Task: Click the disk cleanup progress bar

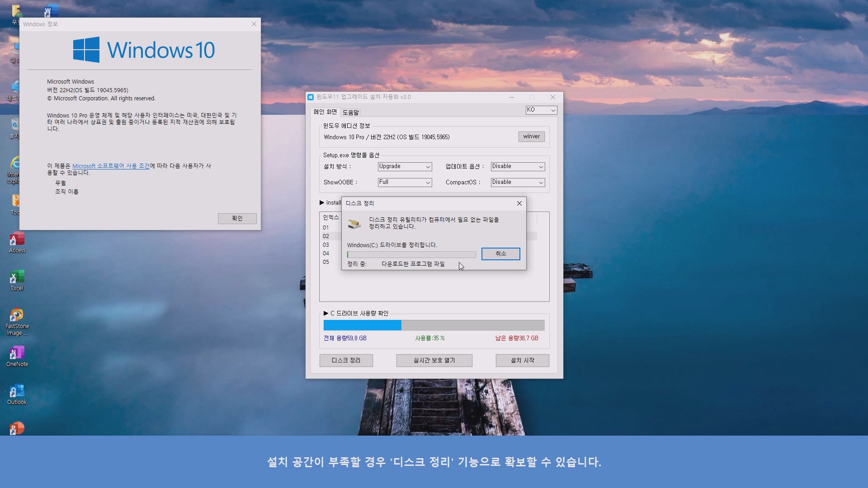Action: pos(411,255)
